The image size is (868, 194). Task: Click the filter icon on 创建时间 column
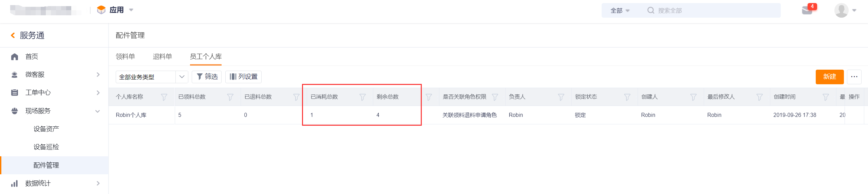826,97
